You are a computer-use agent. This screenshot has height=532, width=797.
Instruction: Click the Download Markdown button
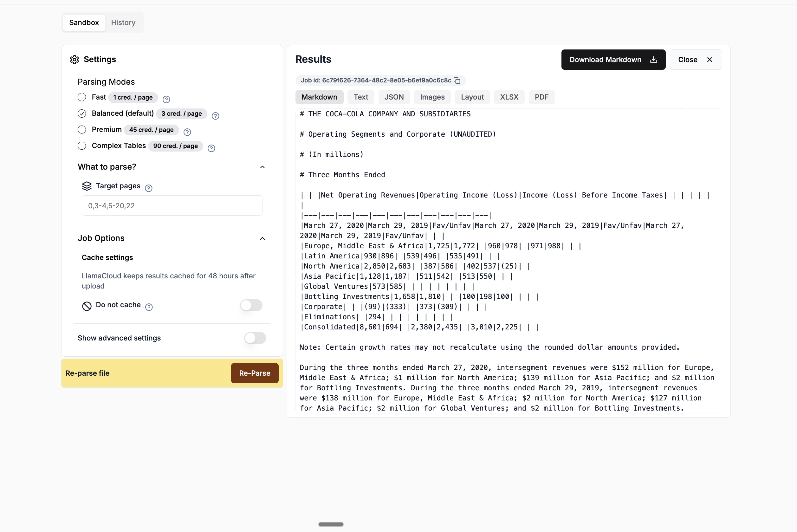pos(613,60)
